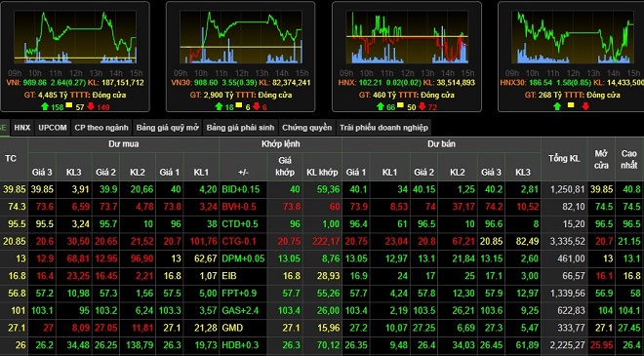
Task: Open Trái phiếu doanh nghiệp tab
Action: [x=383, y=128]
